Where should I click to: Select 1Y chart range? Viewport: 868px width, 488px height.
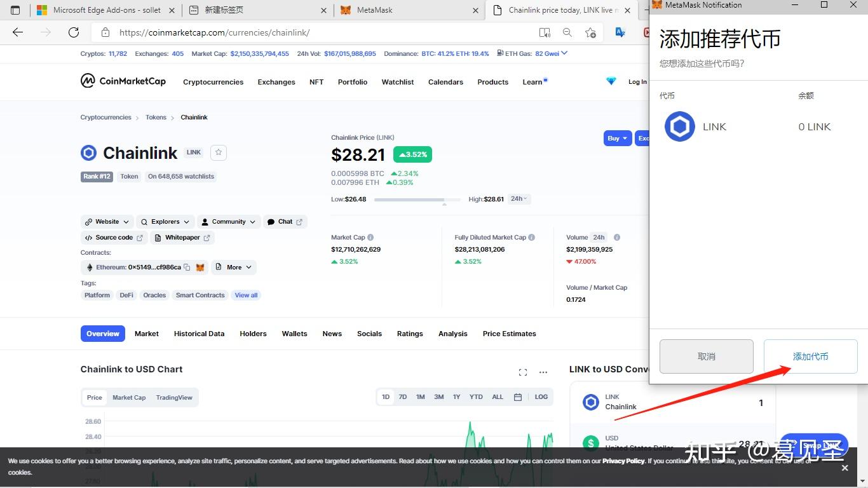point(456,397)
